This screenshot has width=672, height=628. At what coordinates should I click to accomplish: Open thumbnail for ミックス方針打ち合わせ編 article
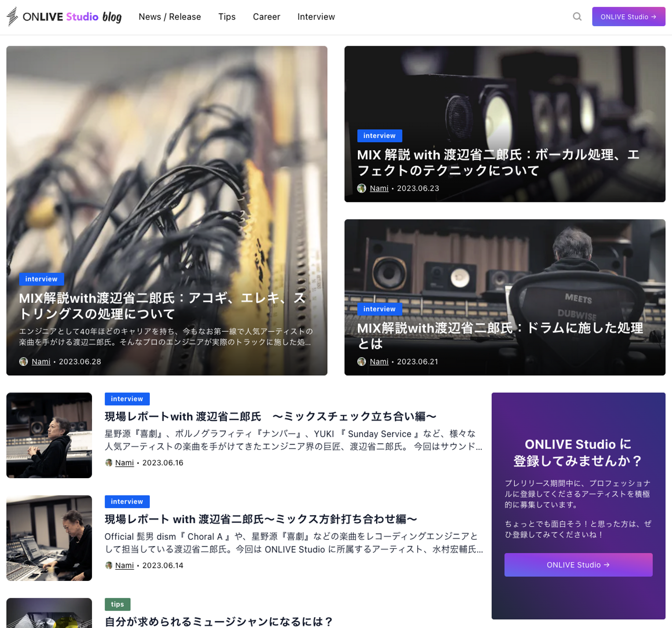pos(49,538)
